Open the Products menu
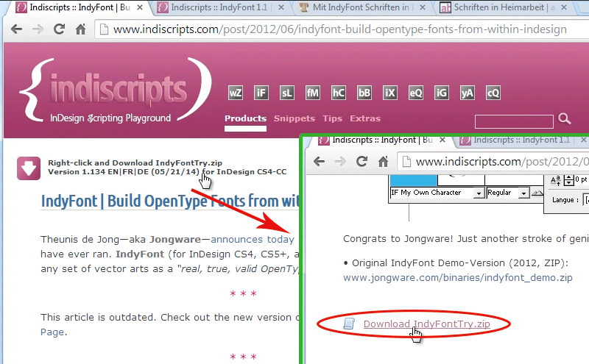The width and height of the screenshot is (589, 364). 245,118
